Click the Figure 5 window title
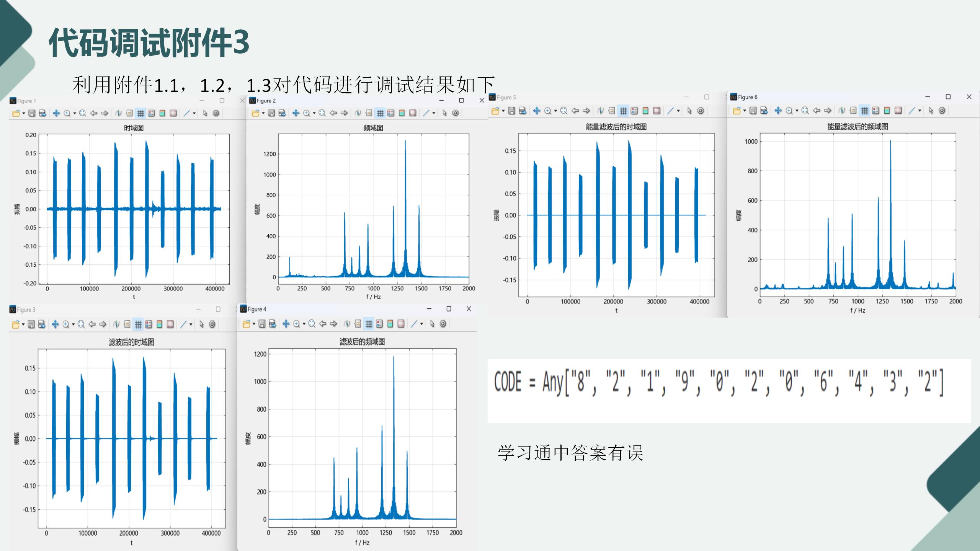 506,97
